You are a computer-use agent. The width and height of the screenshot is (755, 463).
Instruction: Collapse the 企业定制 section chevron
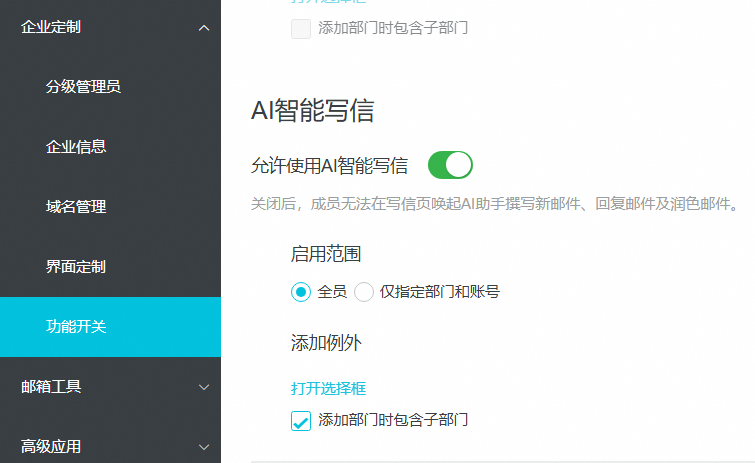tap(204, 28)
